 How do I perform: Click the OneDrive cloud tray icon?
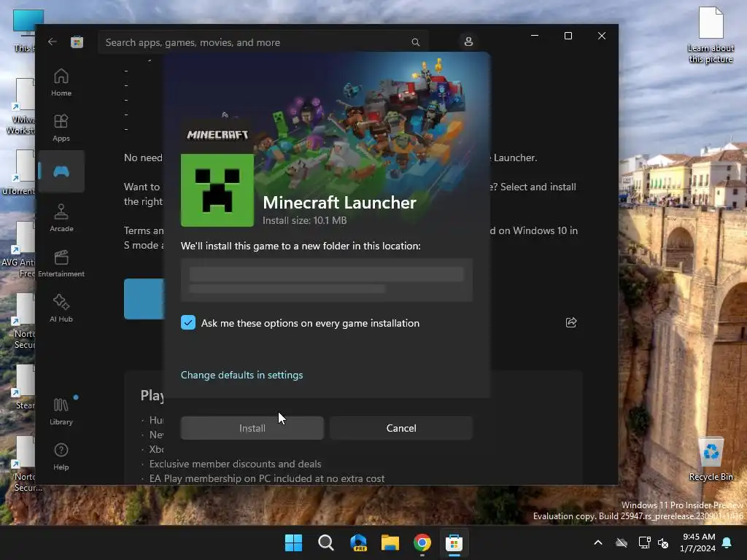tap(622, 542)
